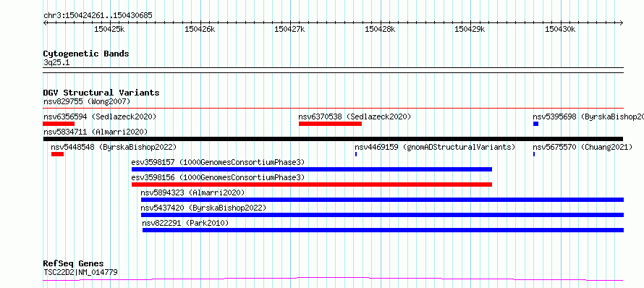The height and width of the screenshot is (288, 644).
Task: Click the 150426k ruler position
Action: pyautogui.click(x=200, y=29)
